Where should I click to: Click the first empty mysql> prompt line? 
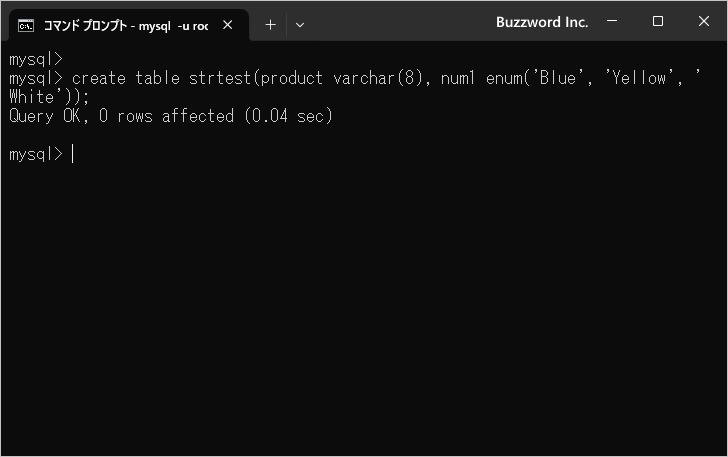[x=36, y=59]
